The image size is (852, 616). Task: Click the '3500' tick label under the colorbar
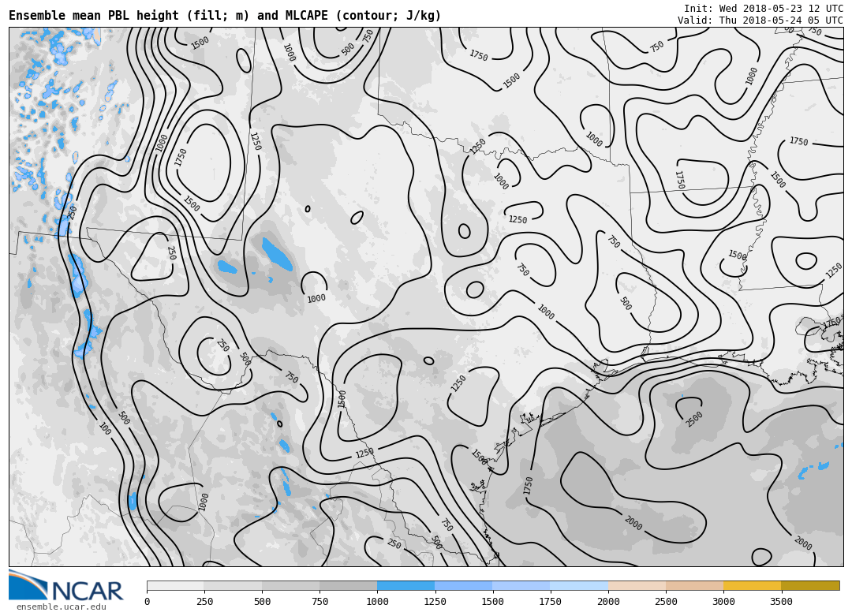(781, 601)
